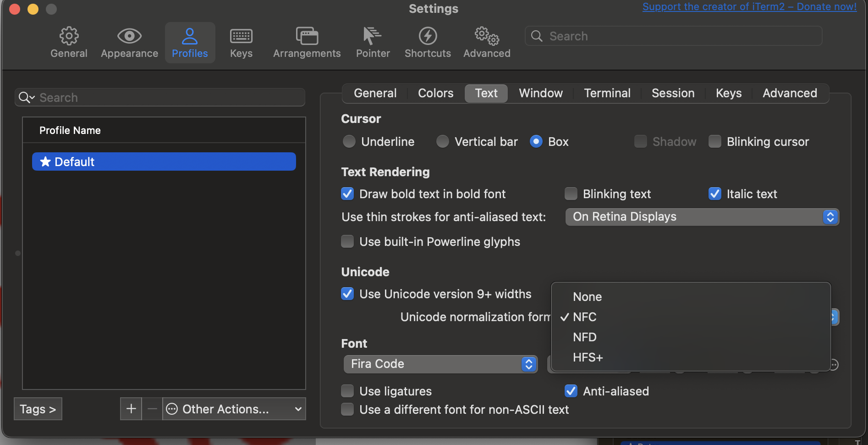Viewport: 868px width, 445px height.
Task: Enable Blinking text checkbox
Action: click(571, 194)
